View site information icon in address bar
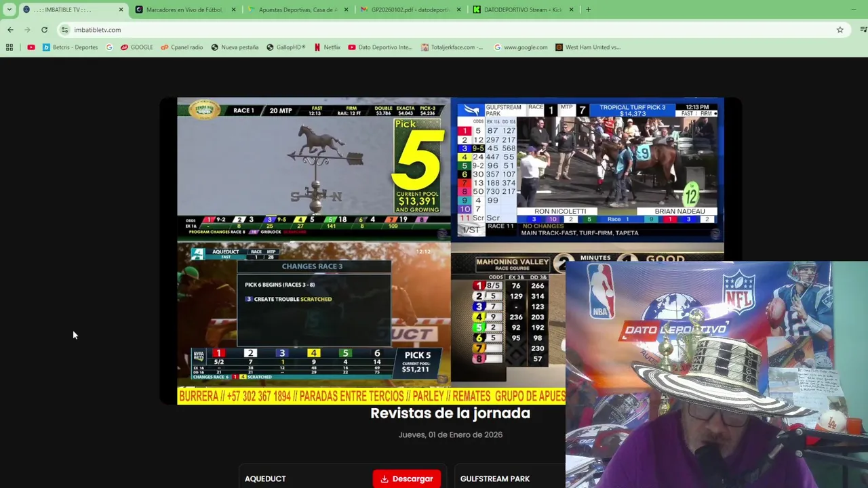 [64, 30]
